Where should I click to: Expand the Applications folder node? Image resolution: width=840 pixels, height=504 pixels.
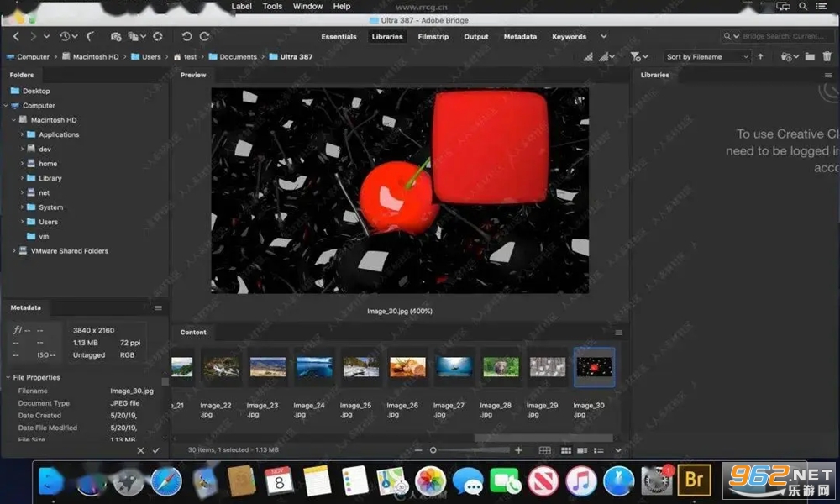coord(22,134)
